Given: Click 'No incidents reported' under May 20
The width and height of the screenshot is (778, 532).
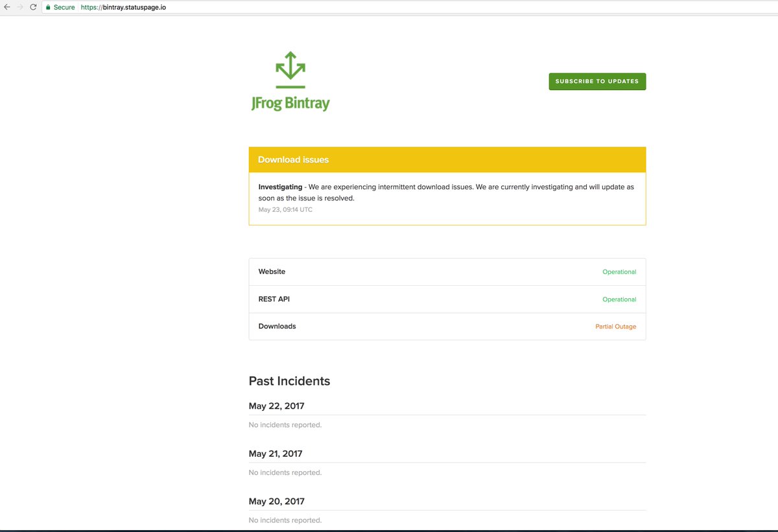Looking at the screenshot, I should [285, 520].
